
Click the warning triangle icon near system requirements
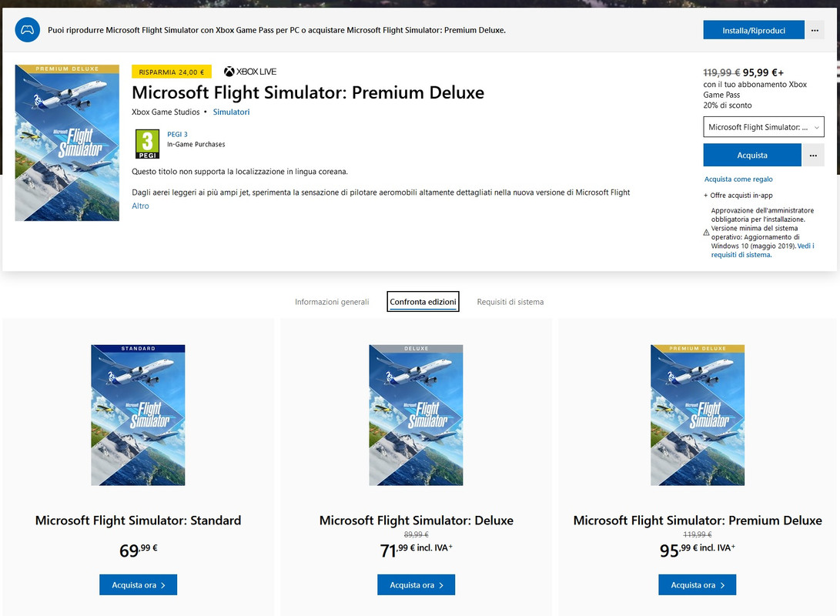coord(706,233)
